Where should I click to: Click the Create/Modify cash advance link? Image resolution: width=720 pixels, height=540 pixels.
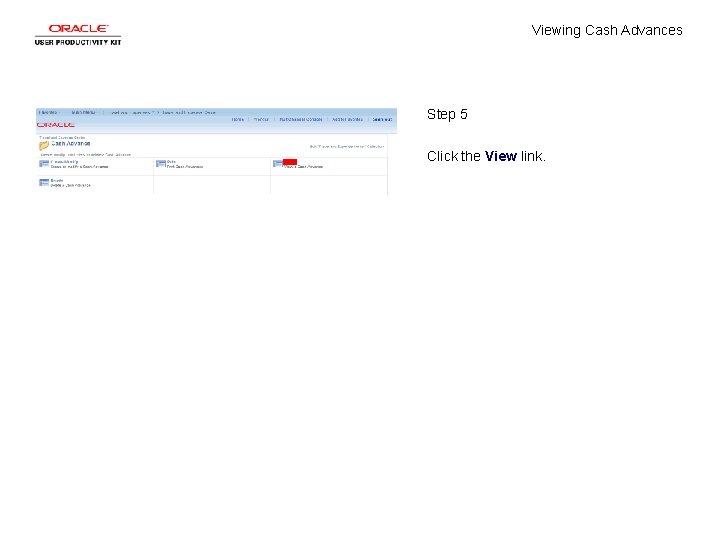pos(64,162)
